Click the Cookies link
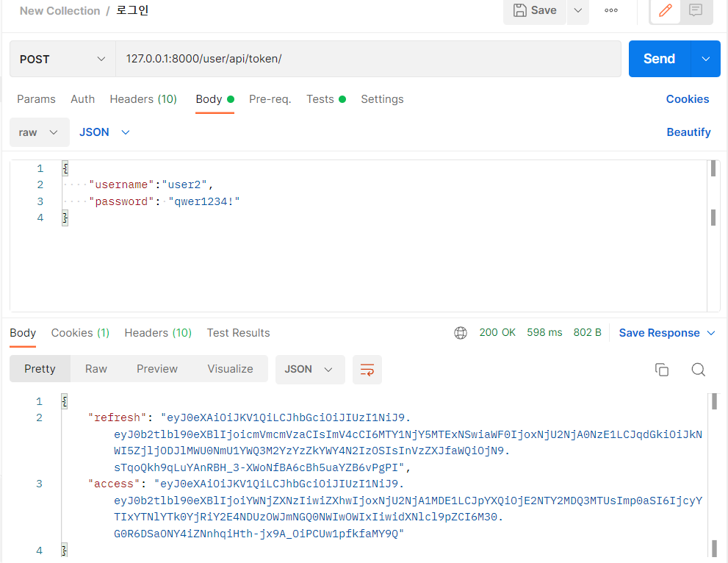 coord(687,99)
